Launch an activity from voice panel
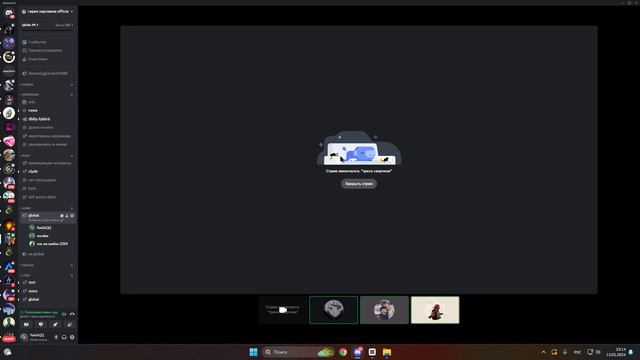640x360 pixels. pyautogui.click(x=55, y=325)
